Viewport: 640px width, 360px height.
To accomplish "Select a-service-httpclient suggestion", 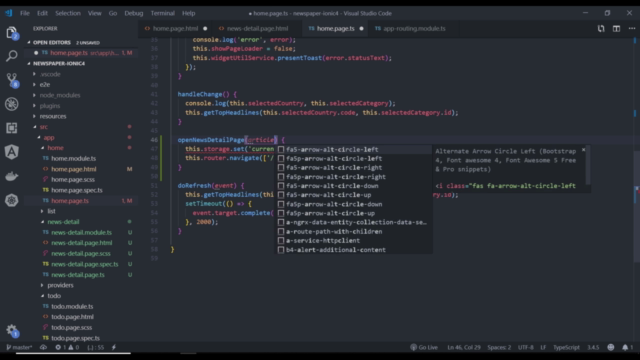I will 353,240.
